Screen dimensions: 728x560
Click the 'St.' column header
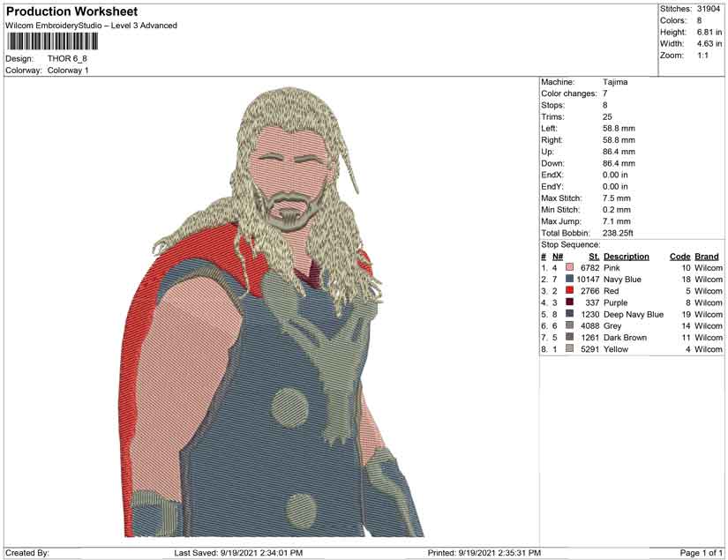594,257
